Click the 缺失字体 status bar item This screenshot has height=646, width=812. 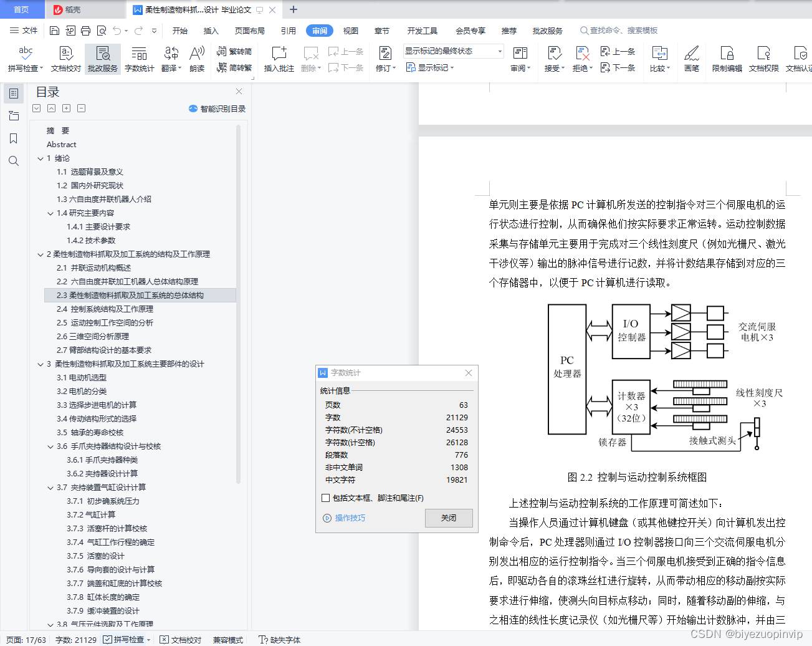coord(280,640)
